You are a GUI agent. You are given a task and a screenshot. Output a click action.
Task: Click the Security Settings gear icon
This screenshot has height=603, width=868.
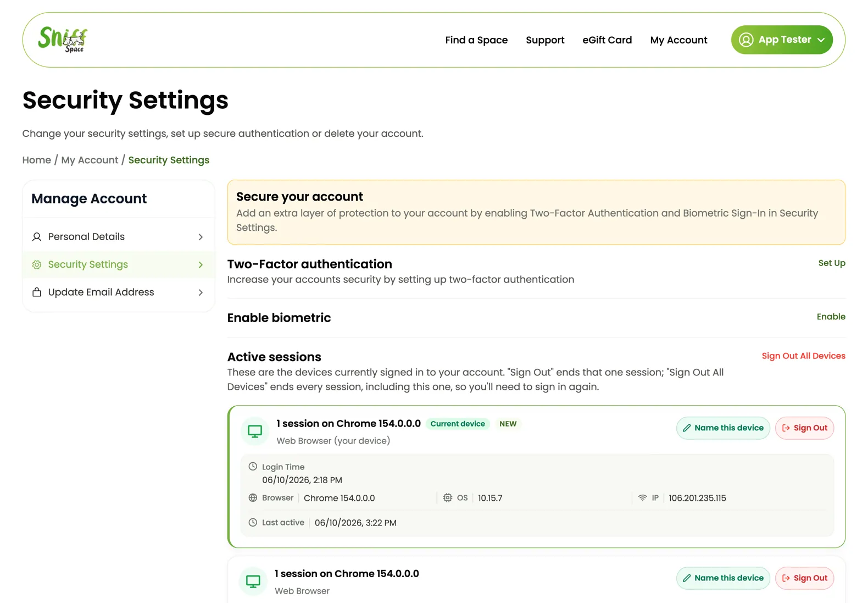coord(37,264)
